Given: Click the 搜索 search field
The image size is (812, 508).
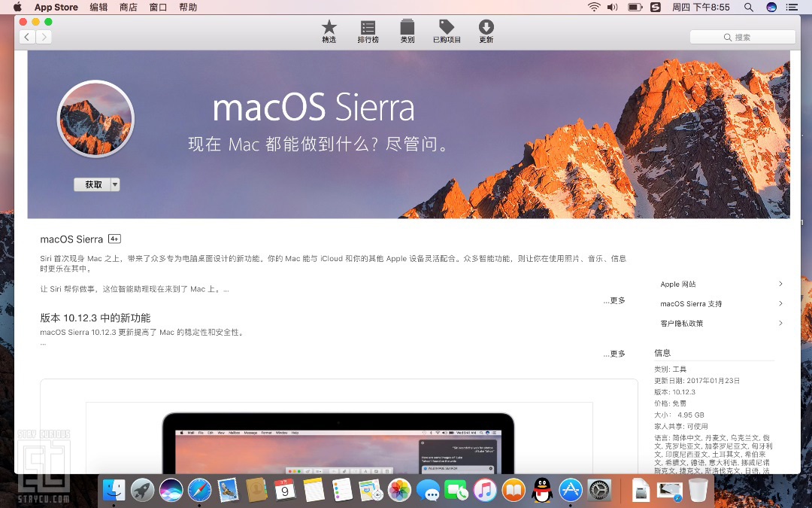Looking at the screenshot, I should tap(743, 38).
